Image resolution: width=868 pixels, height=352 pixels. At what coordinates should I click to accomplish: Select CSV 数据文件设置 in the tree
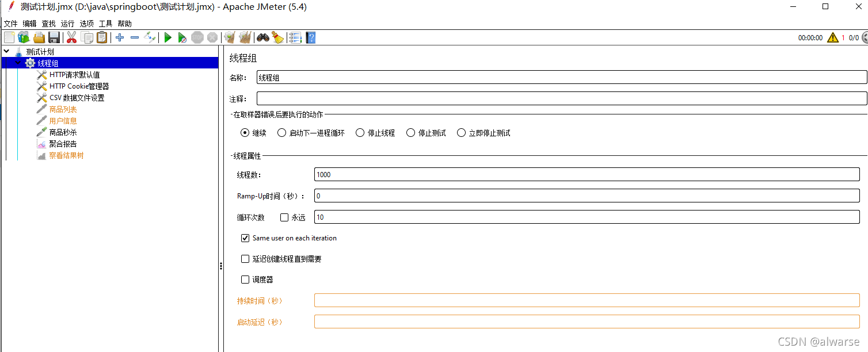coord(77,98)
